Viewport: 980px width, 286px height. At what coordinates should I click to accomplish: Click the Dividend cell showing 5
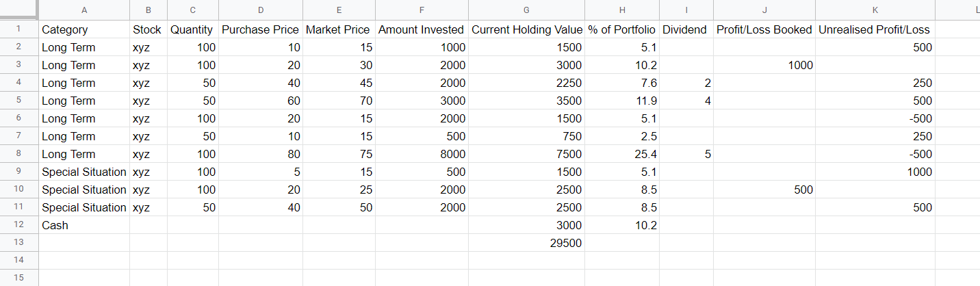click(686, 154)
